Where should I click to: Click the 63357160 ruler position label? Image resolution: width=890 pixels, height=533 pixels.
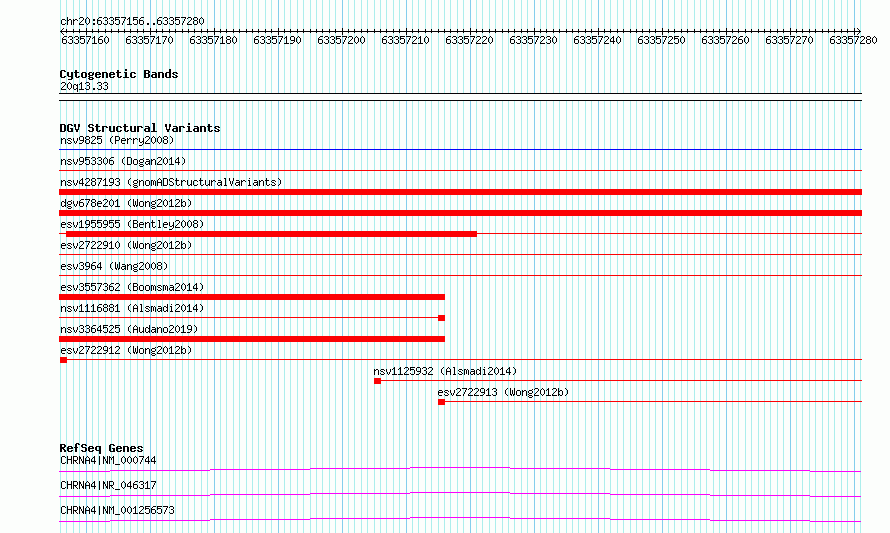(85, 40)
